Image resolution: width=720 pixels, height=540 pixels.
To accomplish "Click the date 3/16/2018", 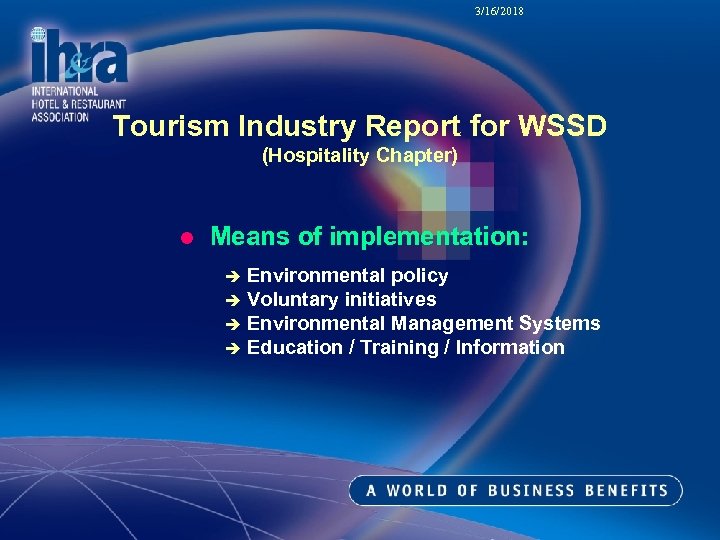I will (x=499, y=11).
